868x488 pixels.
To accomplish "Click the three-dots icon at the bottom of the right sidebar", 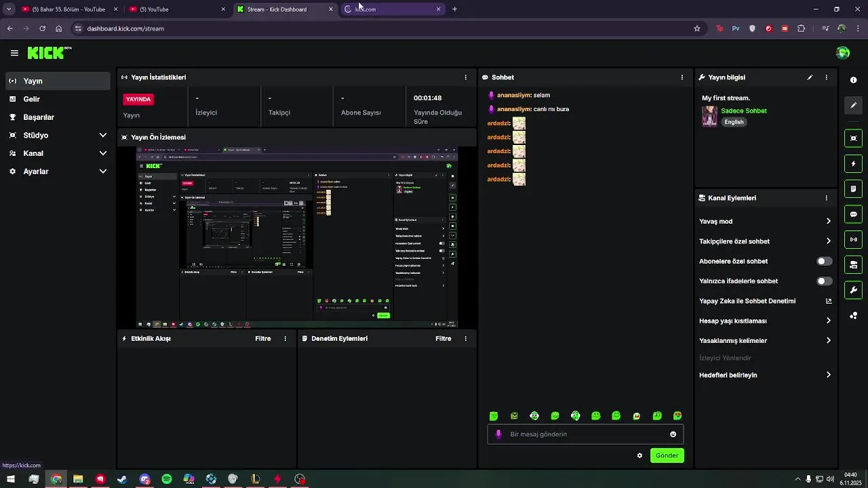I will point(853,316).
